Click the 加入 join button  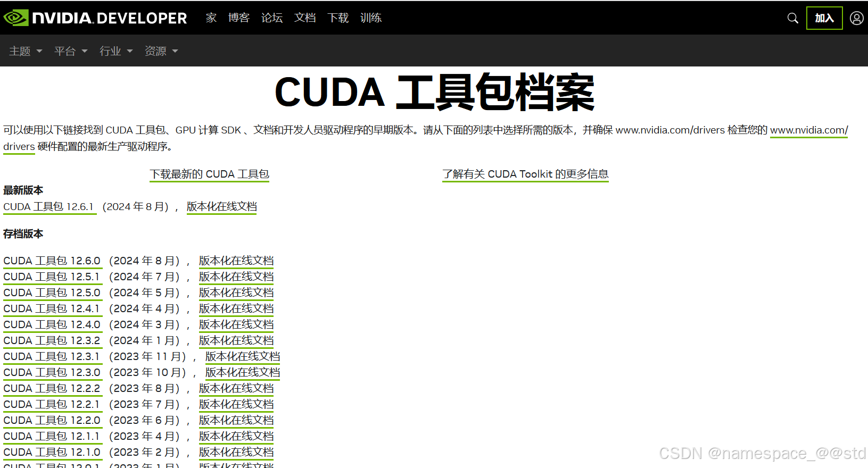click(824, 18)
